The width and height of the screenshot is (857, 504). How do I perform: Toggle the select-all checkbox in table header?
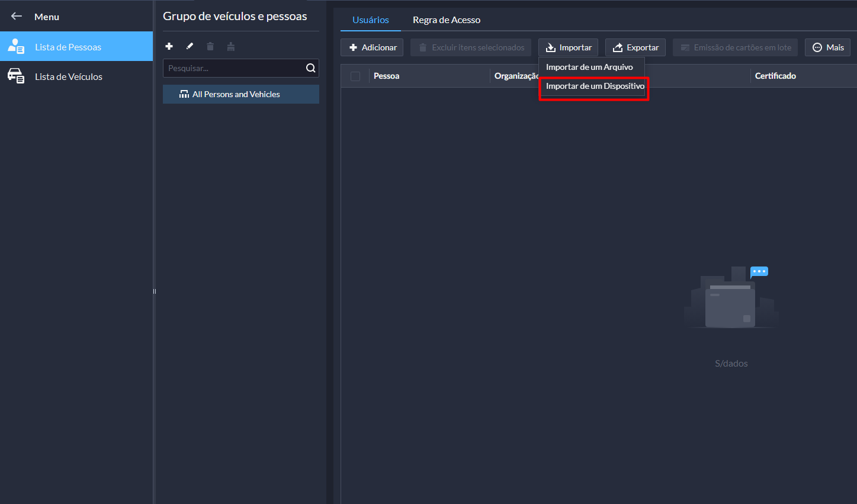click(x=355, y=76)
